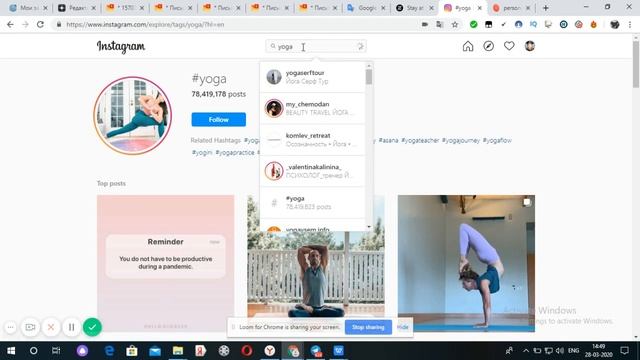
Task: Bookmark this page with star icon
Action: tap(455, 24)
